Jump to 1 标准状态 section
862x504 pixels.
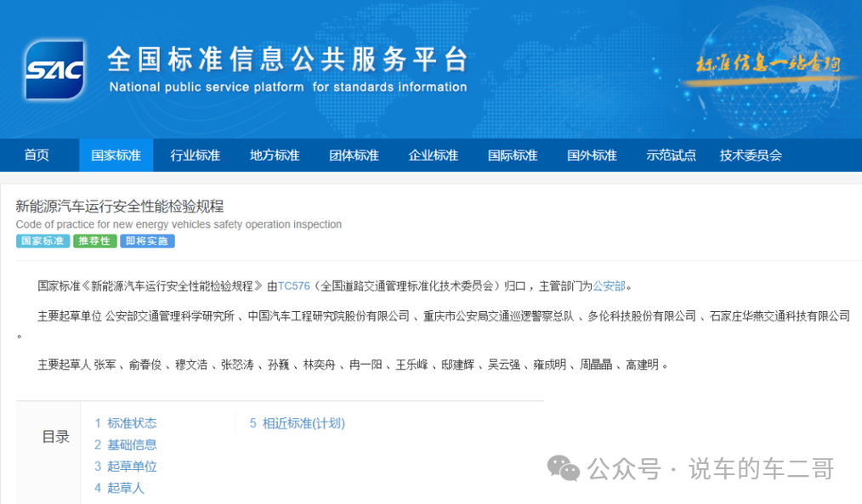[x=126, y=423]
